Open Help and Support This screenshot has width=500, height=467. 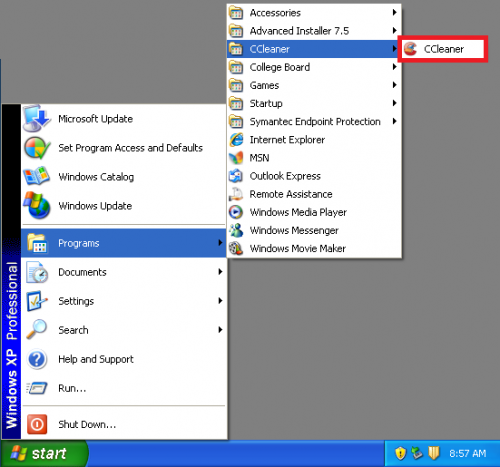tap(123, 359)
